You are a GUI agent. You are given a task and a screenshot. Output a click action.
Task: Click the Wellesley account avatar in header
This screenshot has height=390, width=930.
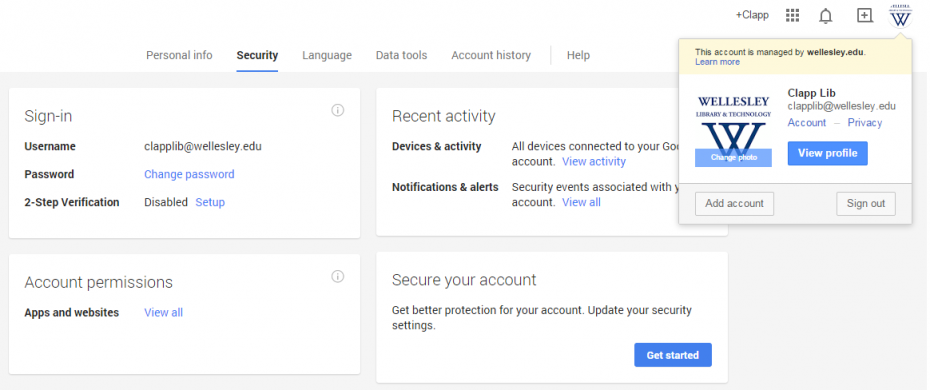pyautogui.click(x=900, y=16)
